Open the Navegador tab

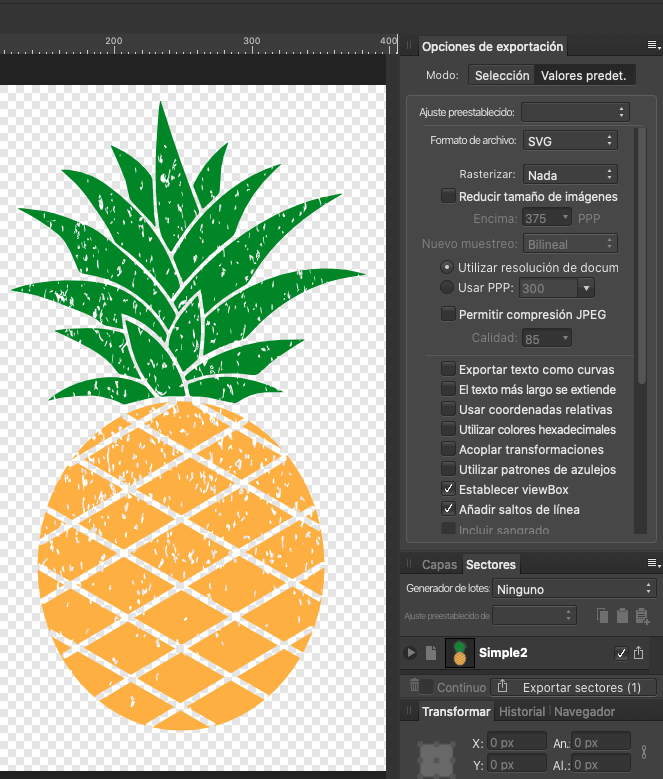[584, 711]
